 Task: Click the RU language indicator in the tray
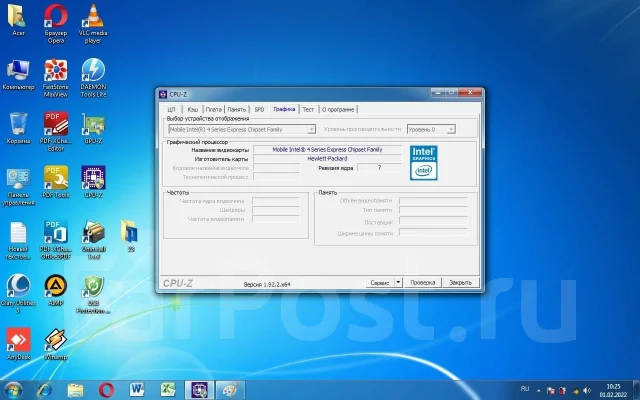[x=525, y=389]
